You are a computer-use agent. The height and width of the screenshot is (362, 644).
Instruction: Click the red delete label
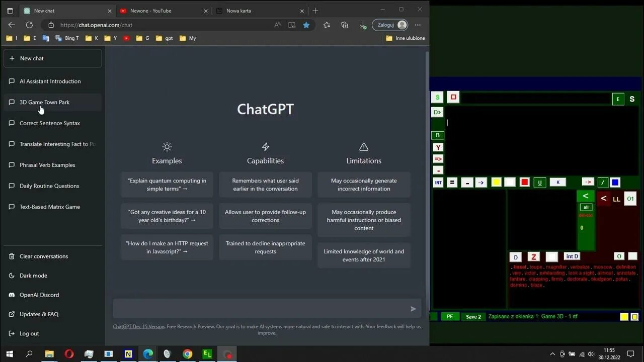pyautogui.click(x=586, y=215)
